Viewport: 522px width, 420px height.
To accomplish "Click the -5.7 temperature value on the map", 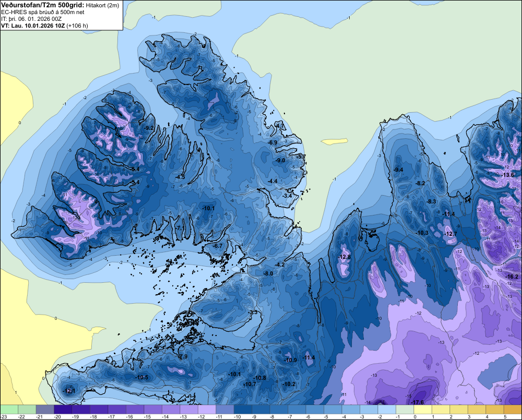I will (301, 157).
